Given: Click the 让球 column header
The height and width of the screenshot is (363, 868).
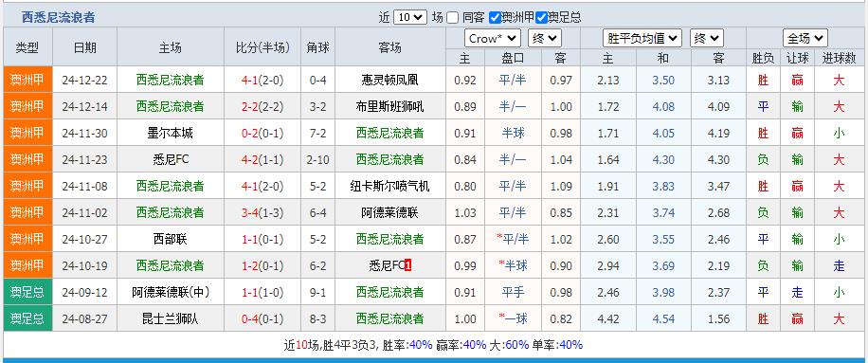Looking at the screenshot, I should pyautogui.click(x=797, y=58).
